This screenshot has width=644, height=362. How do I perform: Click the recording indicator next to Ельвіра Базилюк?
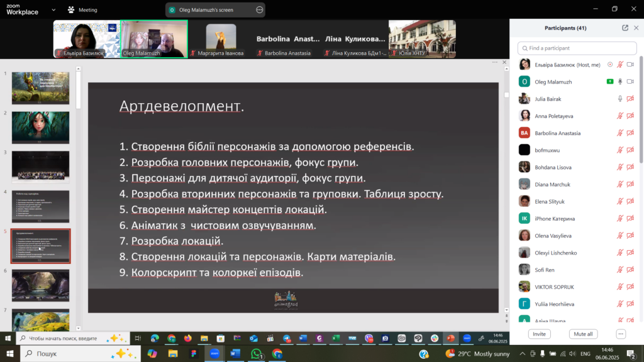[610, 65]
